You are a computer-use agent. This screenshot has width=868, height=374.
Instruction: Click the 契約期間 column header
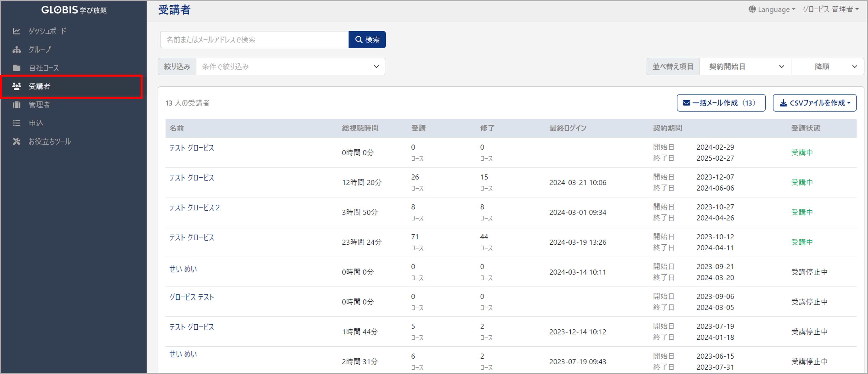[x=668, y=128]
